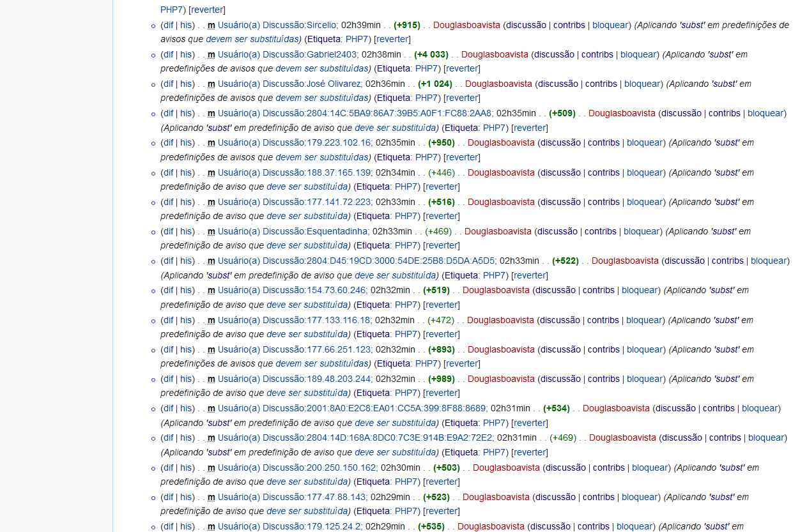The width and height of the screenshot is (807, 532).
Task: Open Discussão:177.47.88.143 page link
Action: pyautogui.click(x=293, y=497)
